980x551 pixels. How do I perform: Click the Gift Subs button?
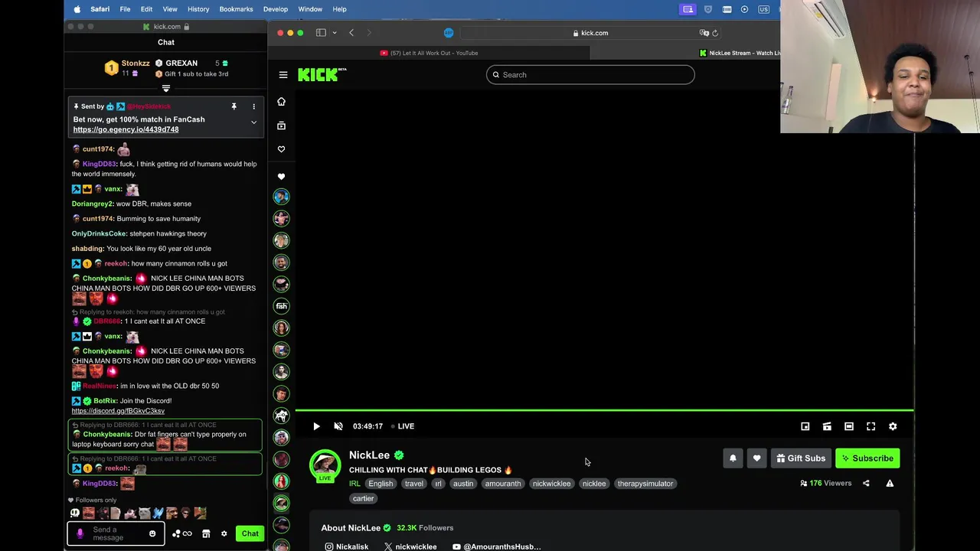pyautogui.click(x=801, y=458)
